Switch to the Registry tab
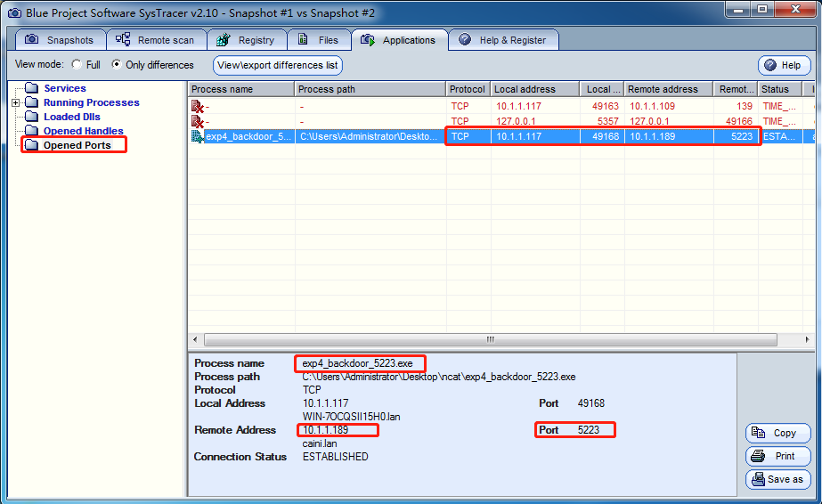The image size is (822, 504). click(247, 40)
